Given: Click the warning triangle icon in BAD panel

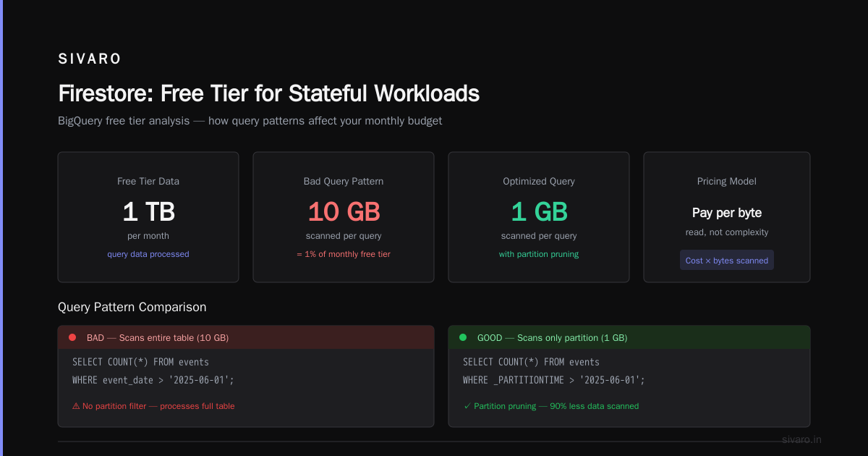Looking at the screenshot, I should (76, 406).
